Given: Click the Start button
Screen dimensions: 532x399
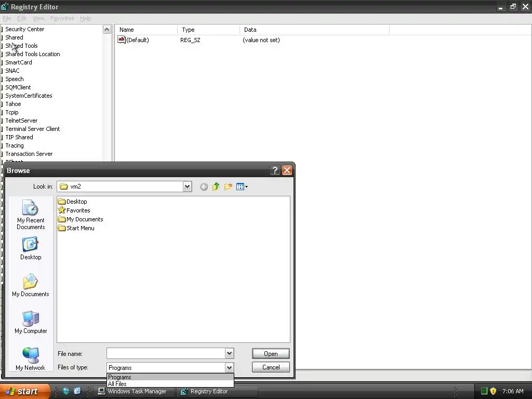Looking at the screenshot, I should pyautogui.click(x=24, y=391).
